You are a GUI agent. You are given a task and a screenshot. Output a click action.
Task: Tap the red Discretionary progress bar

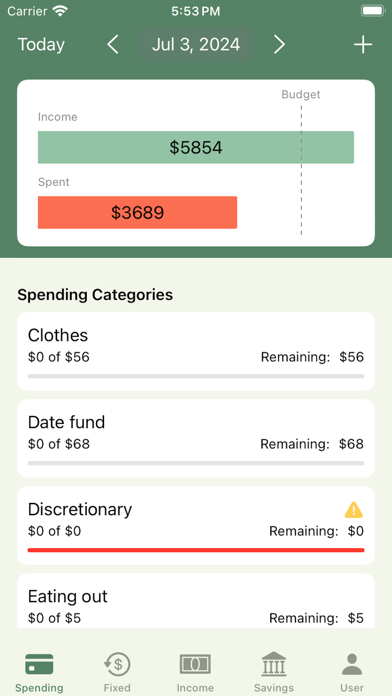[x=196, y=550]
